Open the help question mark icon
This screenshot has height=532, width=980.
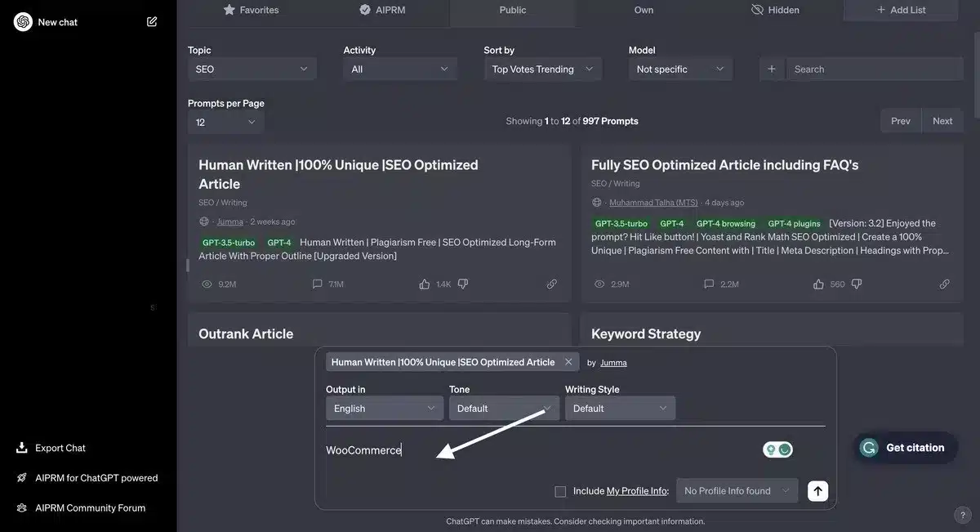point(961,515)
